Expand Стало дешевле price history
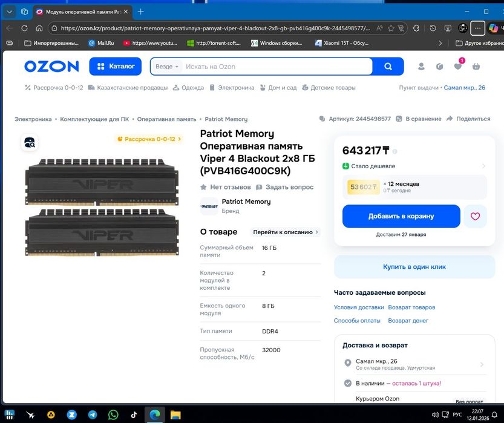 coord(414,166)
